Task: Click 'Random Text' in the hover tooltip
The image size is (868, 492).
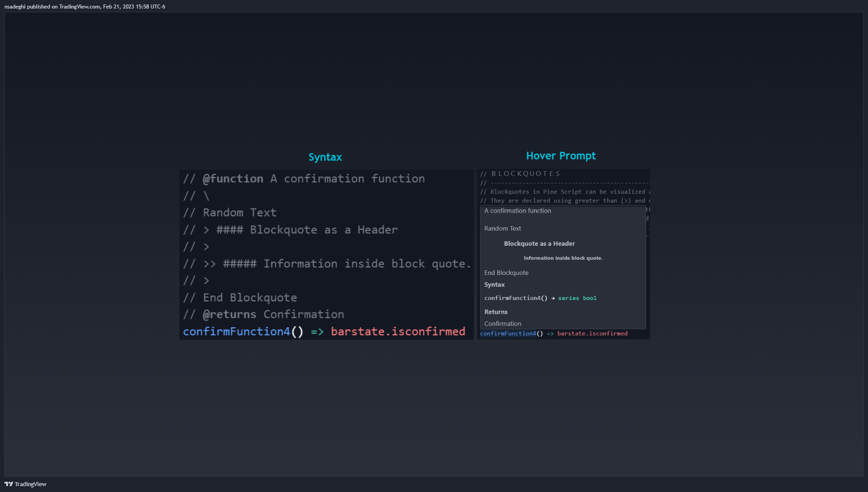Action: tap(502, 228)
